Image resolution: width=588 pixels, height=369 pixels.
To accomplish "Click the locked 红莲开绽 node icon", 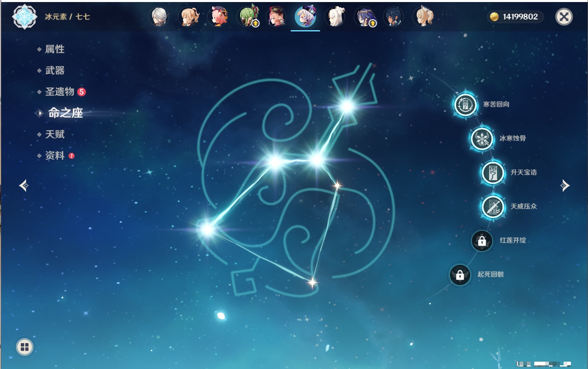I will coord(482,241).
